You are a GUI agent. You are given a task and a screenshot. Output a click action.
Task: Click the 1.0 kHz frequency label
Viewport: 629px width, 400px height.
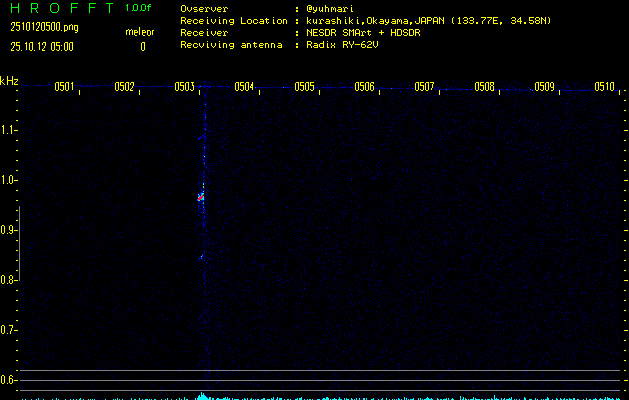pyautogui.click(x=9, y=180)
